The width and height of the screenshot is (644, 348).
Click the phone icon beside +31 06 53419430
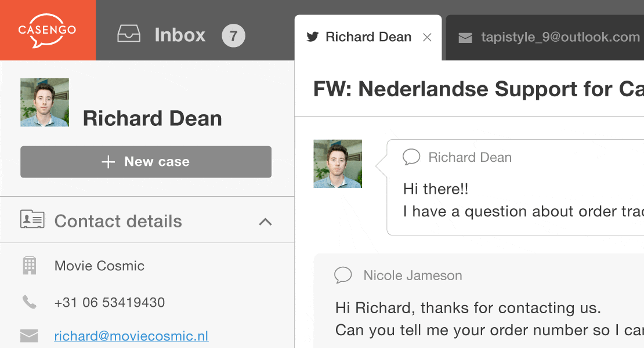tap(29, 302)
